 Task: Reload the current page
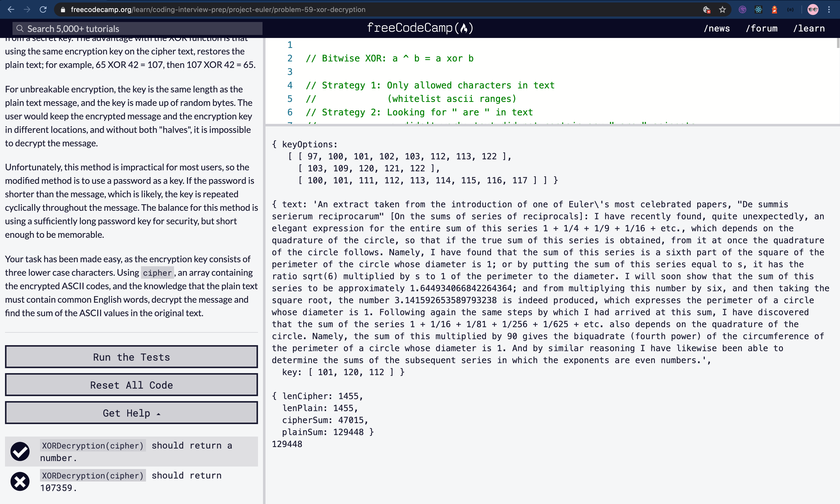tap(43, 9)
